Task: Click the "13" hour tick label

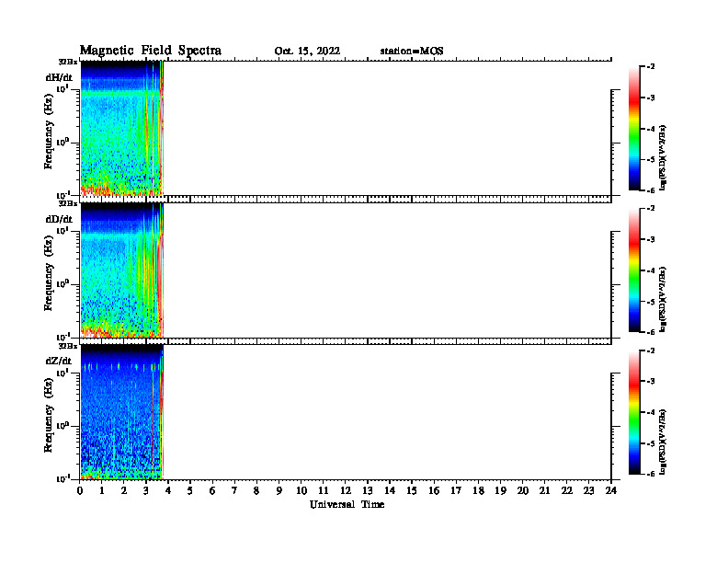Action: 368,490
